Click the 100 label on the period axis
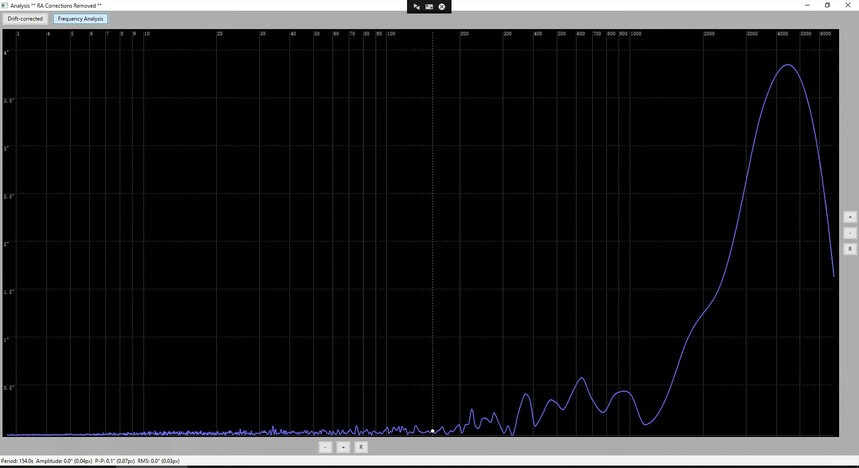 (391, 34)
